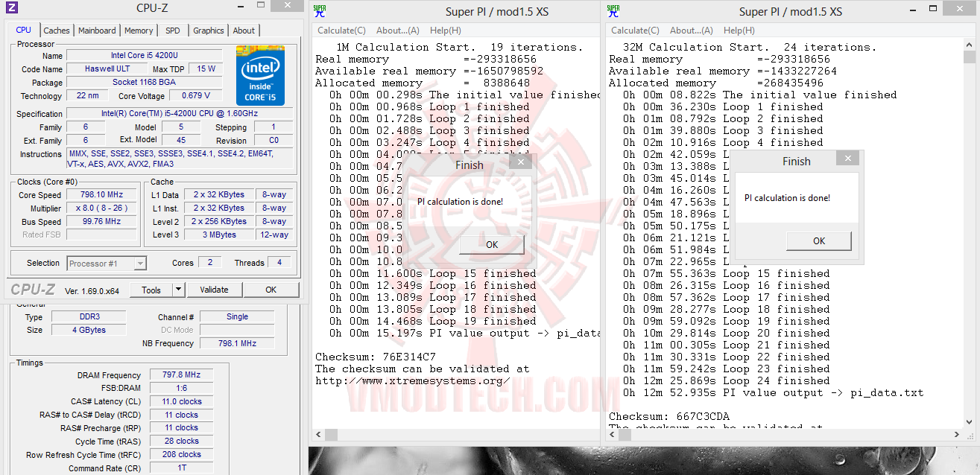
Task: Click the Channel # value Single
Action: click(x=237, y=317)
